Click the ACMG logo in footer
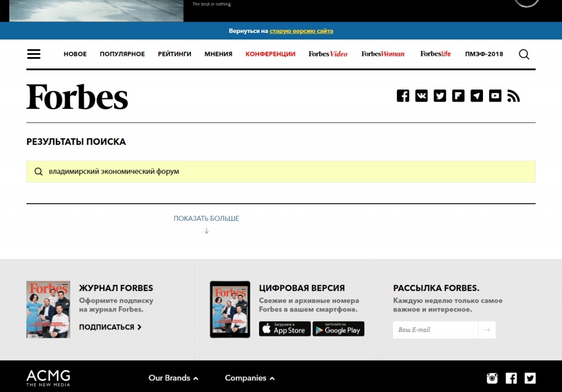The image size is (562, 392). (48, 378)
